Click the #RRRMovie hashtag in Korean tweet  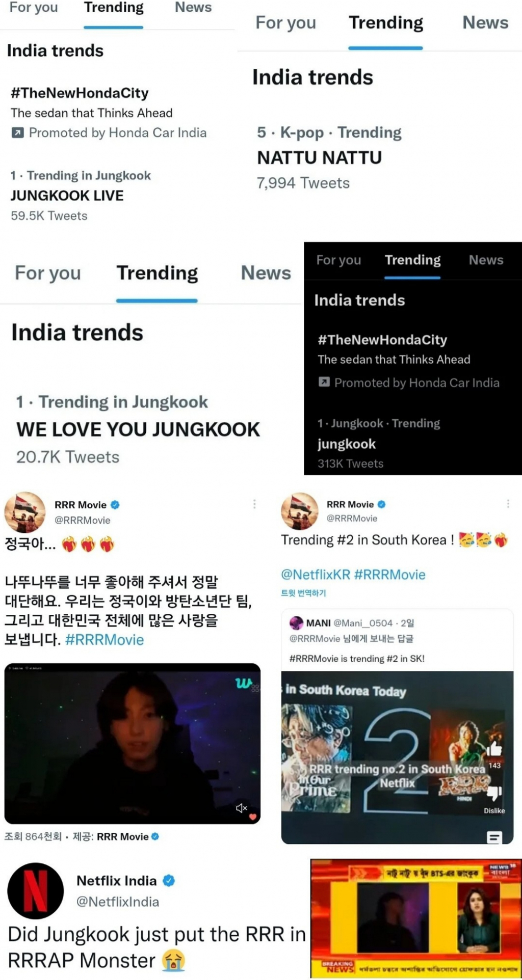[105, 639]
